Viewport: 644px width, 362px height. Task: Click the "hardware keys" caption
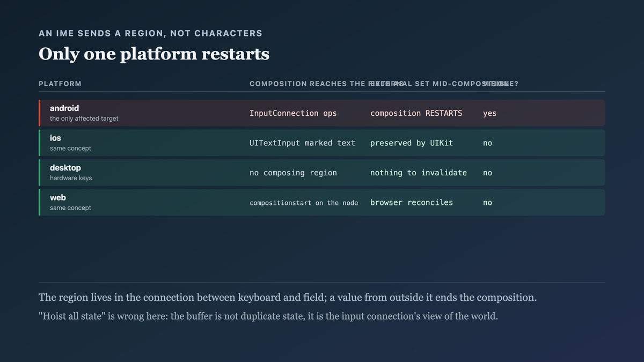(x=71, y=178)
